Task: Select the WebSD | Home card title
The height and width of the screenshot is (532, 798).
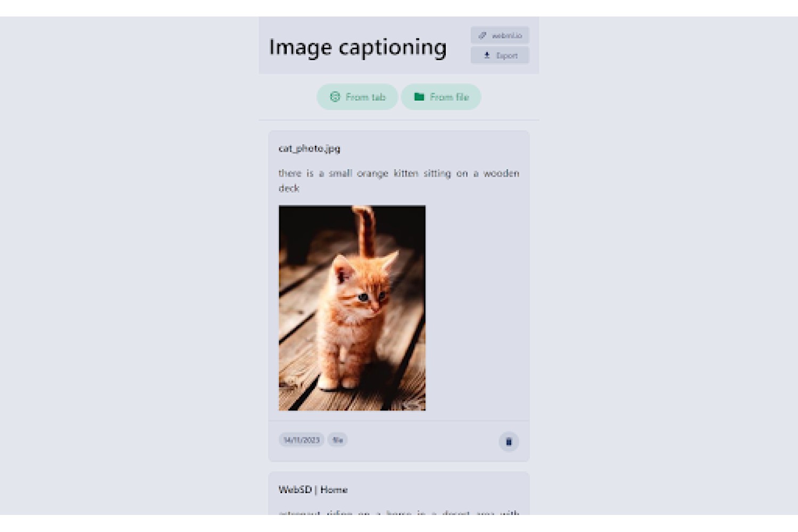Action: coord(313,489)
